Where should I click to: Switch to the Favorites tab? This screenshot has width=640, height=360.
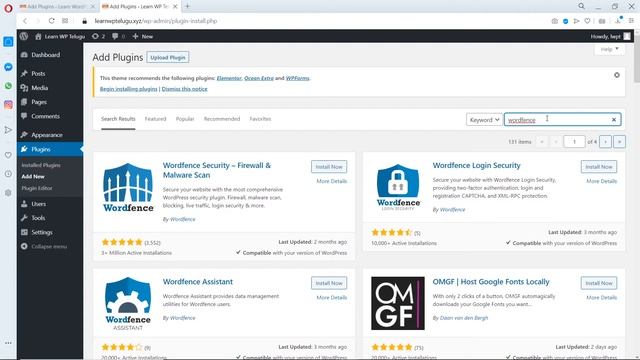pos(260,119)
